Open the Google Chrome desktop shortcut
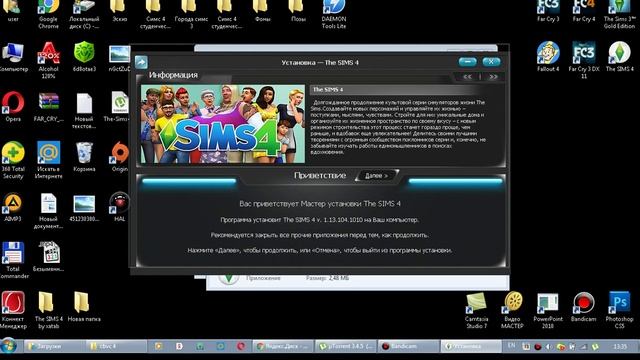 click(48, 14)
